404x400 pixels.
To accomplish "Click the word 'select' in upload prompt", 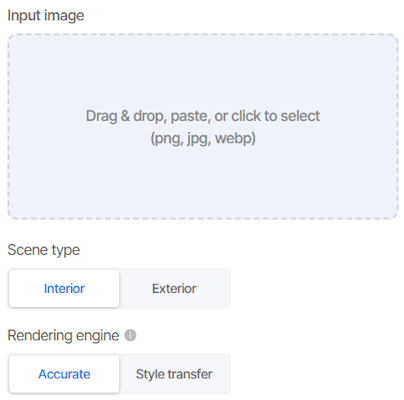I will point(300,116).
